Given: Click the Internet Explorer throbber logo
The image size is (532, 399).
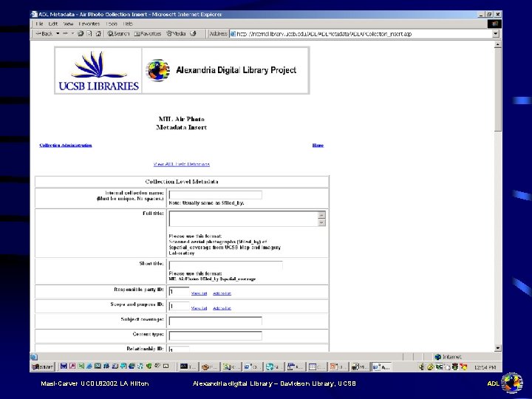Looking at the screenshot, I should pos(494,24).
